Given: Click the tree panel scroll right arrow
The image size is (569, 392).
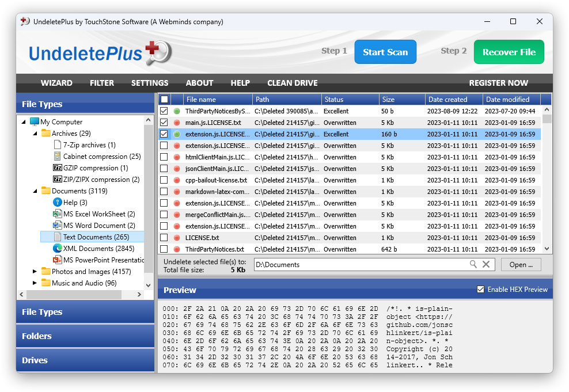Looking at the screenshot, I should [x=139, y=295].
